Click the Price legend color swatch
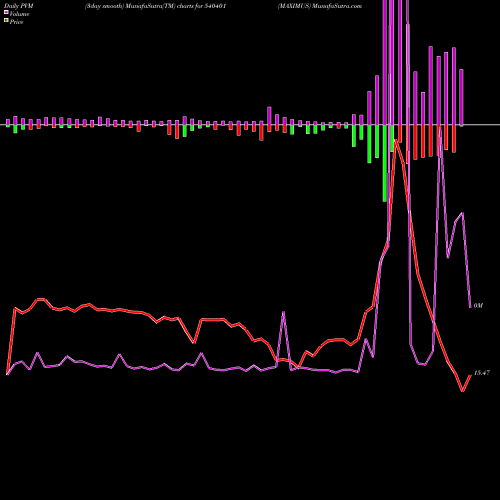 point(6,20)
